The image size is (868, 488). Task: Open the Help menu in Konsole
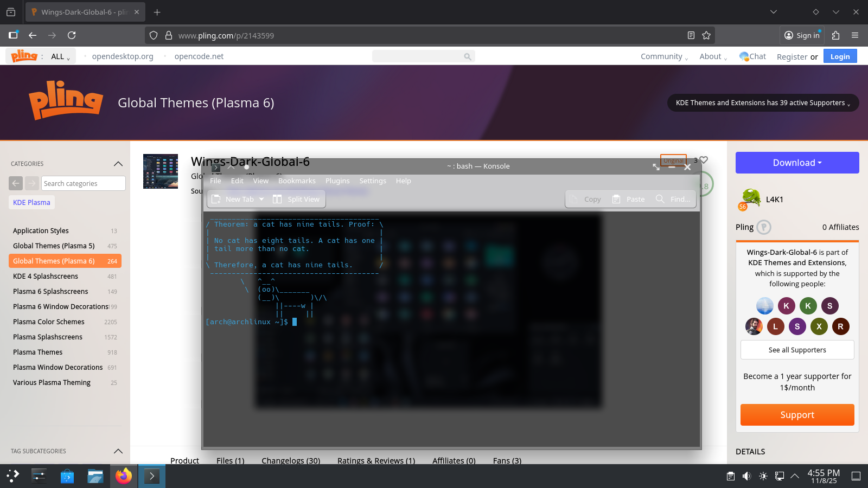[x=404, y=181]
